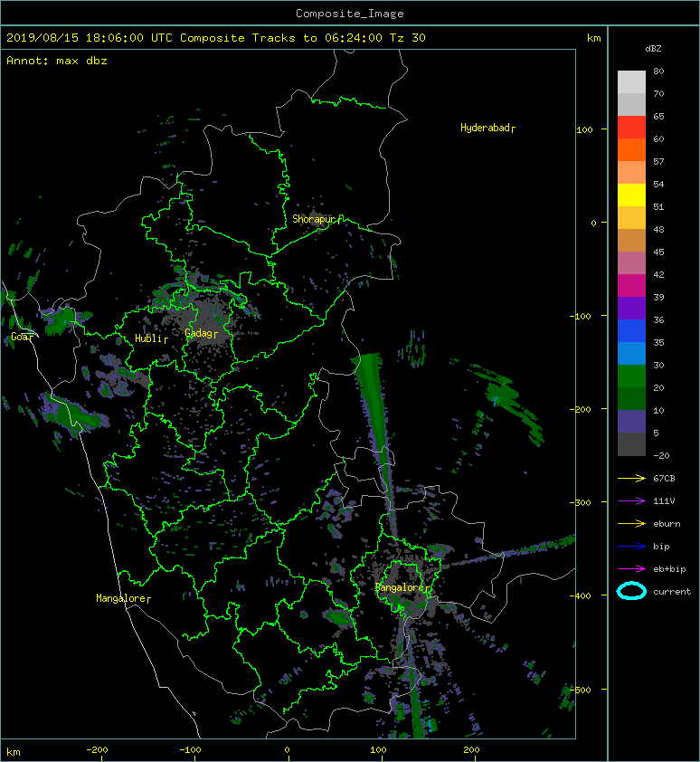Pick the light blue 30–35 dBZ swatch
Viewport: 700px width, 762px height.
click(631, 353)
